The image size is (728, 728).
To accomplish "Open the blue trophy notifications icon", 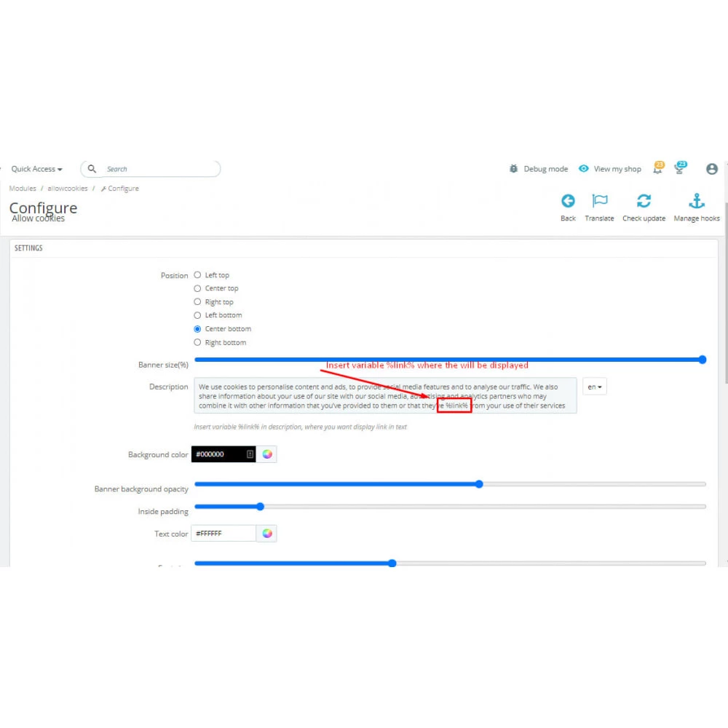I will [x=680, y=167].
